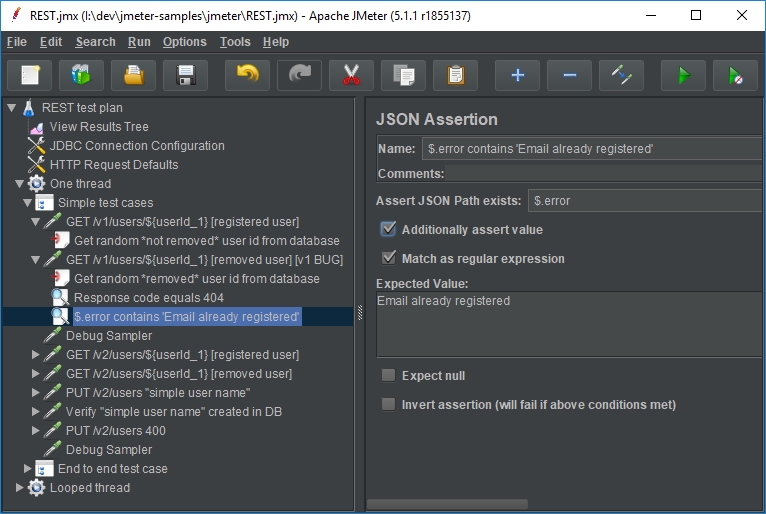
Task: Click the New test plan toolbar icon
Action: (x=30, y=76)
